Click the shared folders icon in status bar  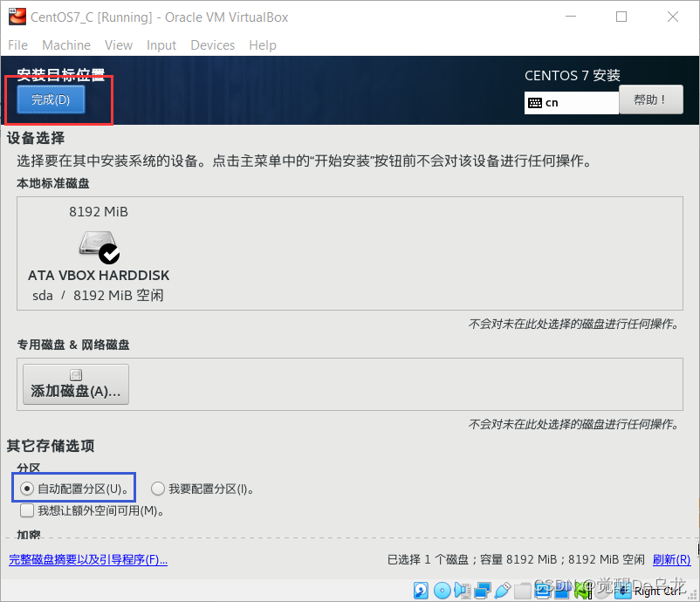(522, 591)
